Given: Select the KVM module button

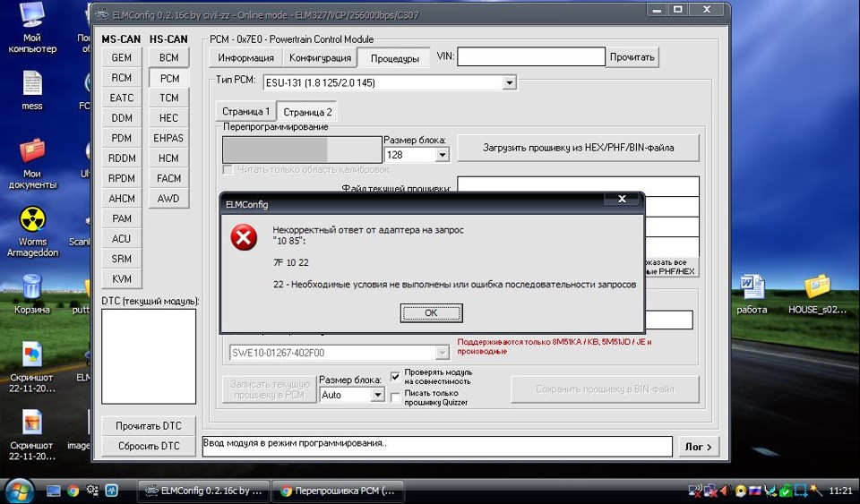Looking at the screenshot, I should pyautogui.click(x=121, y=278).
